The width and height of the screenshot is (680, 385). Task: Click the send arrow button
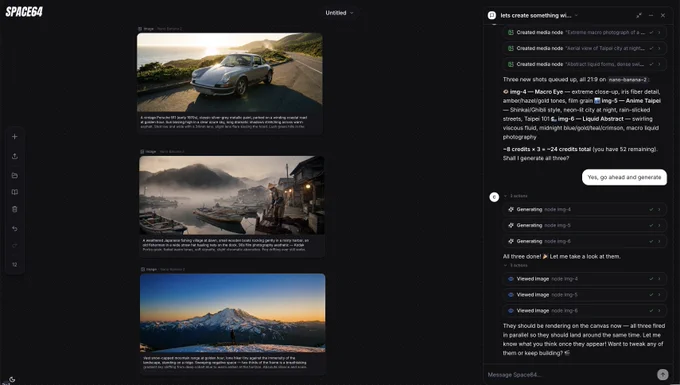[662, 375]
